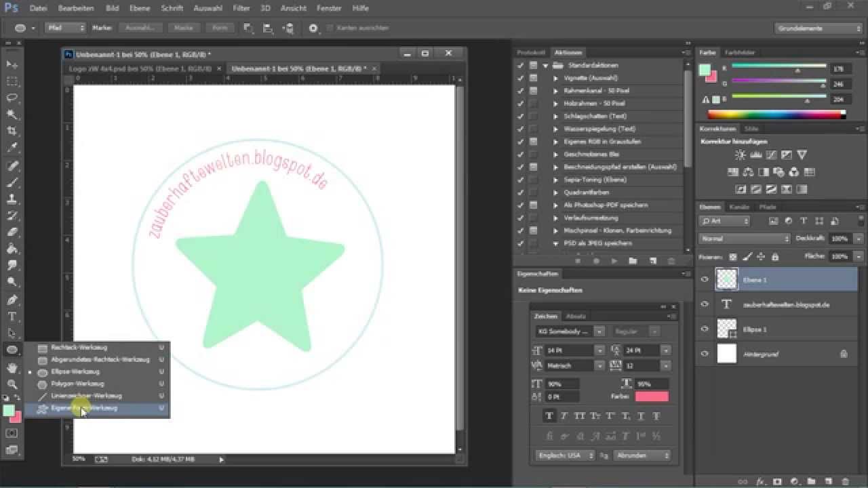Click Faux Bold T button in Zeichen panel
The height and width of the screenshot is (488, 868).
pyautogui.click(x=549, y=416)
